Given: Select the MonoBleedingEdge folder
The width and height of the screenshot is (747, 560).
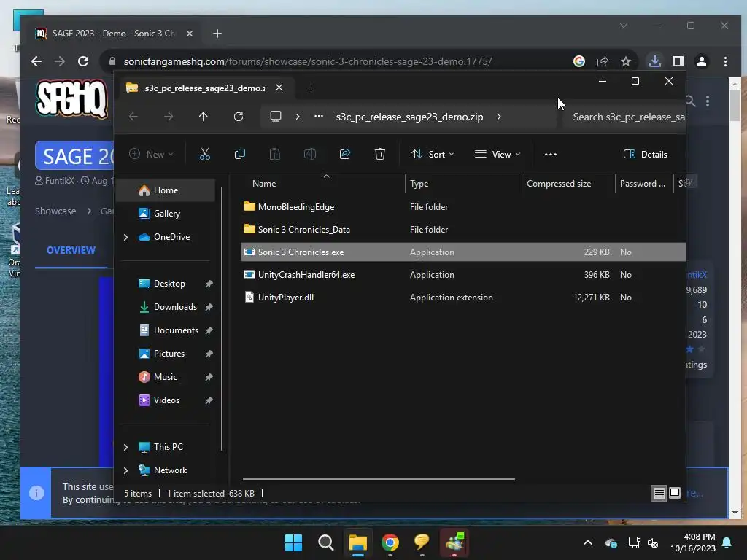Looking at the screenshot, I should [463, 207].
